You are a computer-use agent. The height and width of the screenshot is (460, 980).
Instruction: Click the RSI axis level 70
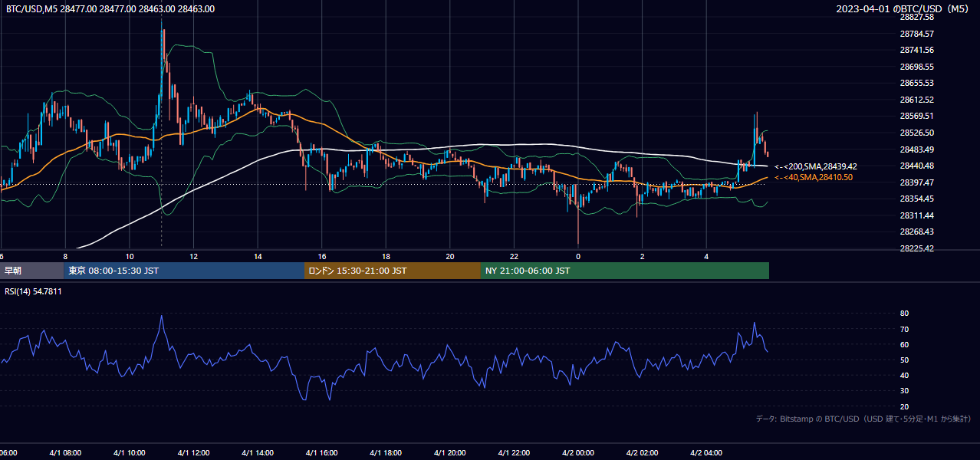pos(904,329)
